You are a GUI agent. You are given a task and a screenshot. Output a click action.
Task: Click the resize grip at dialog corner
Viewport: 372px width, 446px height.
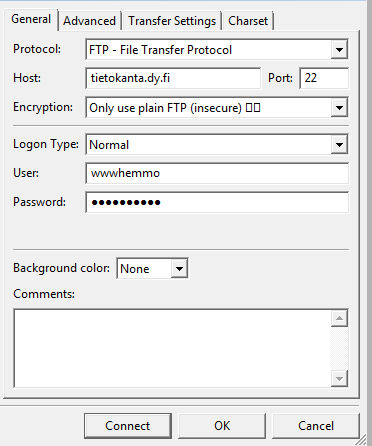point(361,441)
